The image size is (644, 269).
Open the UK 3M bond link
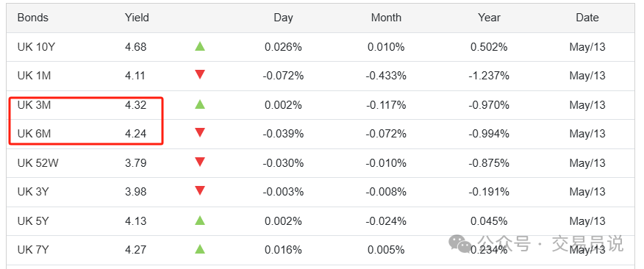pyautogui.click(x=34, y=104)
